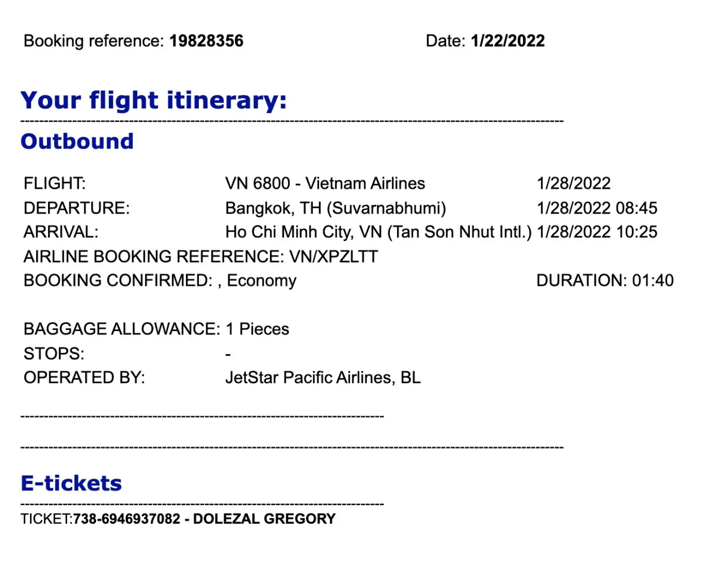Click the DURATION: 01:40 text

pyautogui.click(x=605, y=281)
